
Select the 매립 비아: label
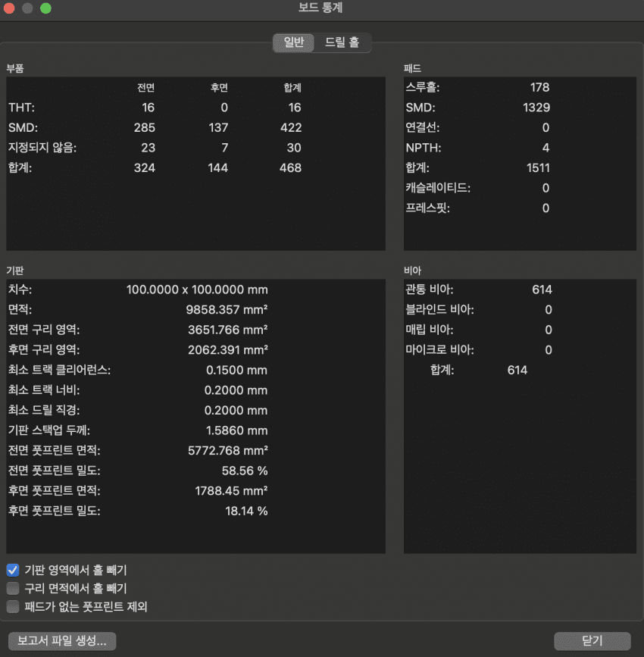429,330
